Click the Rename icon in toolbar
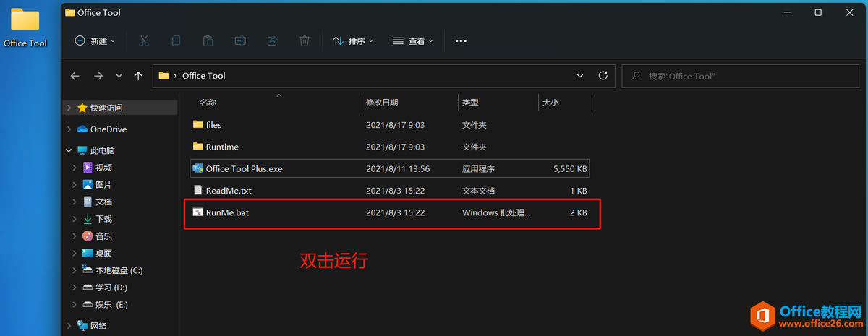 tap(240, 41)
